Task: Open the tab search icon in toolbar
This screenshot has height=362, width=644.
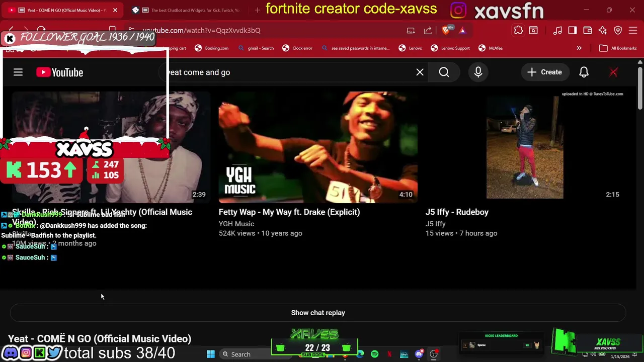Action: (533, 30)
